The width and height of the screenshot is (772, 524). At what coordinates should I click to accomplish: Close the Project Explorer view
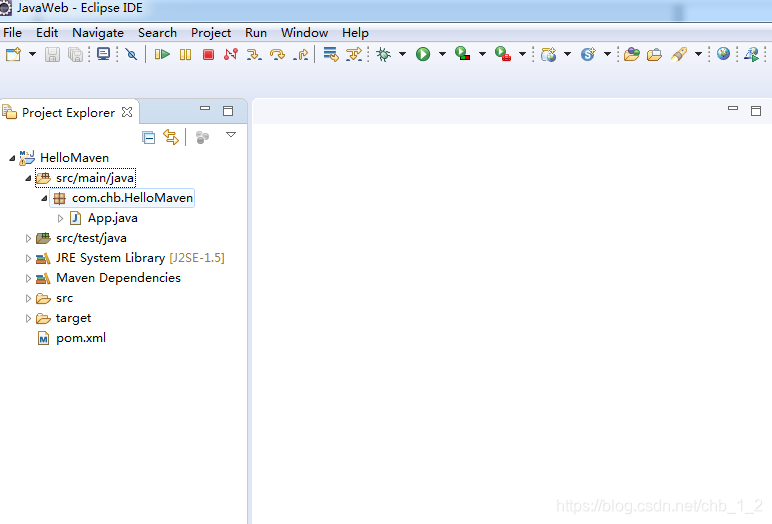[127, 112]
